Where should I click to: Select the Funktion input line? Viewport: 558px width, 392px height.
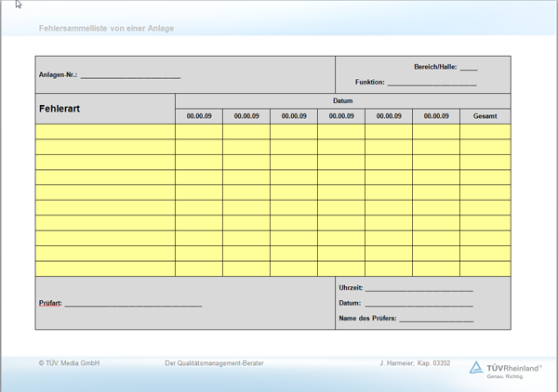click(x=432, y=84)
